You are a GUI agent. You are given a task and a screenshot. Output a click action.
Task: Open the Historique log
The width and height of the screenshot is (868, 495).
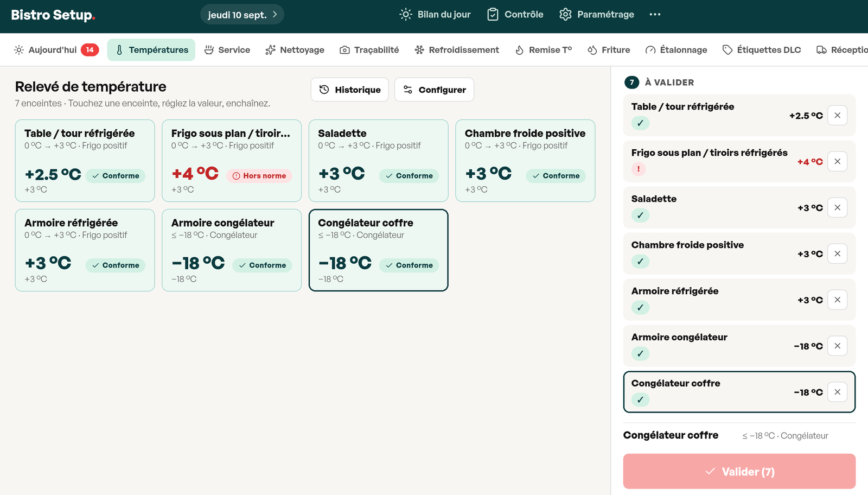click(x=350, y=90)
